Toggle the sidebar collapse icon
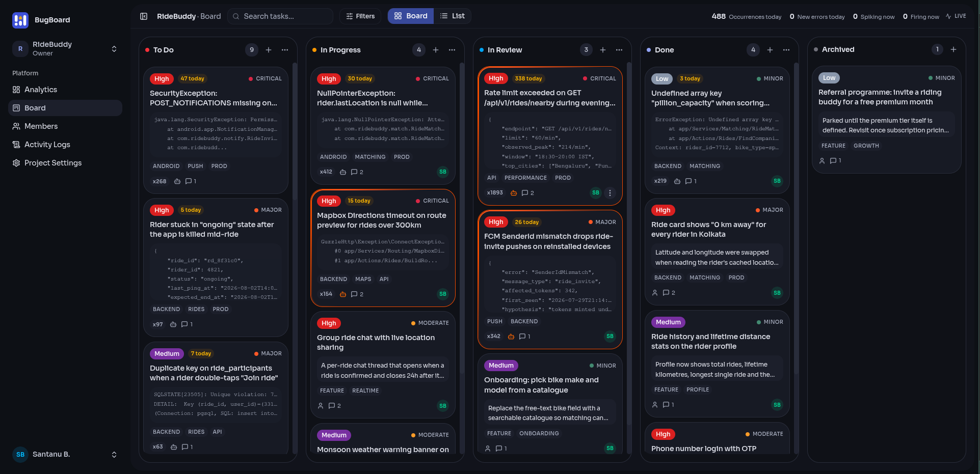 coord(144,16)
